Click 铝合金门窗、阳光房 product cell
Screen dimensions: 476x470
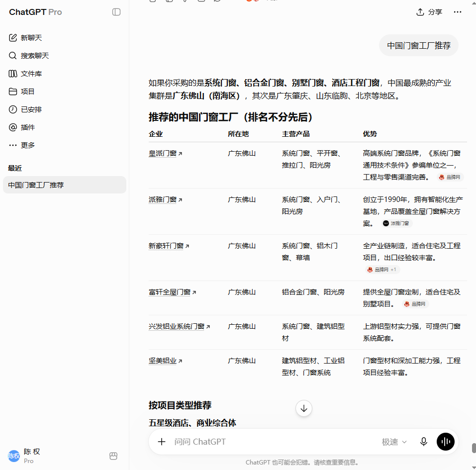pyautogui.click(x=313, y=292)
